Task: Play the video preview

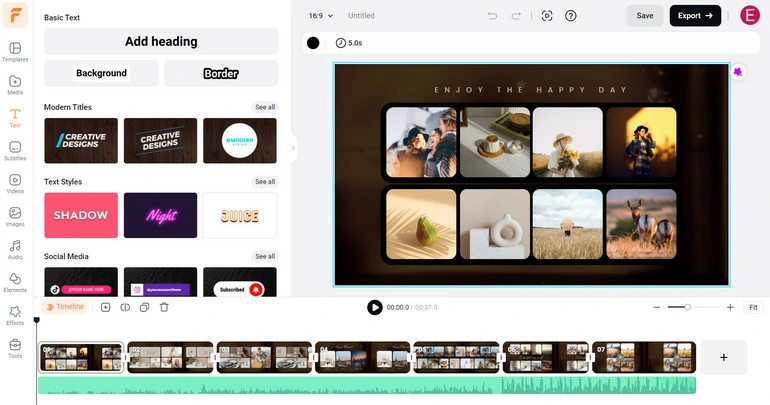Action: tap(375, 307)
